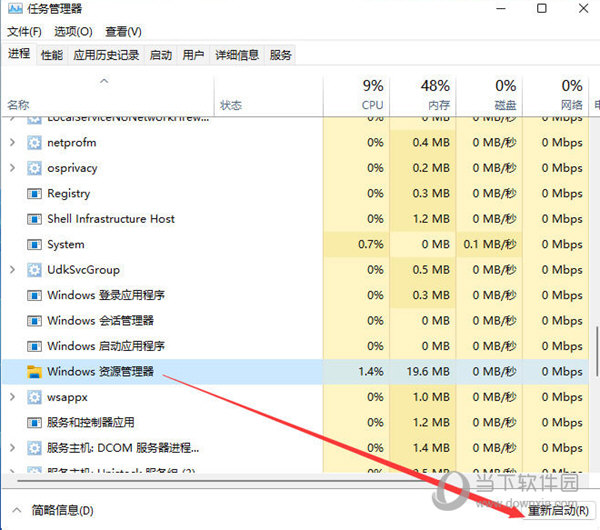The height and width of the screenshot is (530, 600).
Task: Click the osprivacy process name
Action: [x=72, y=168]
